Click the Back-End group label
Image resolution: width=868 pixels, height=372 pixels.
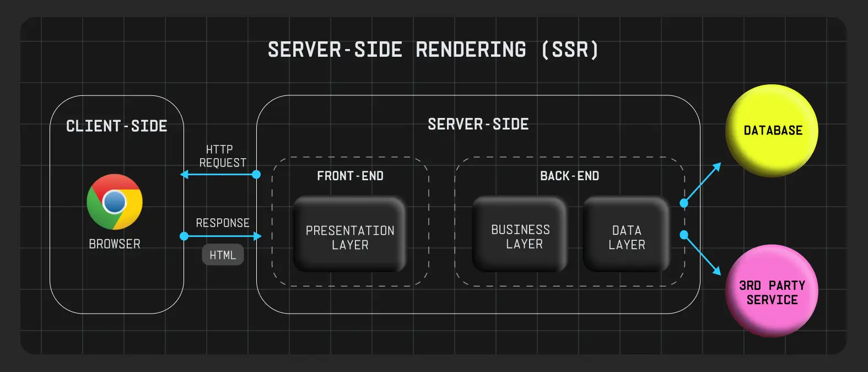[x=569, y=176]
